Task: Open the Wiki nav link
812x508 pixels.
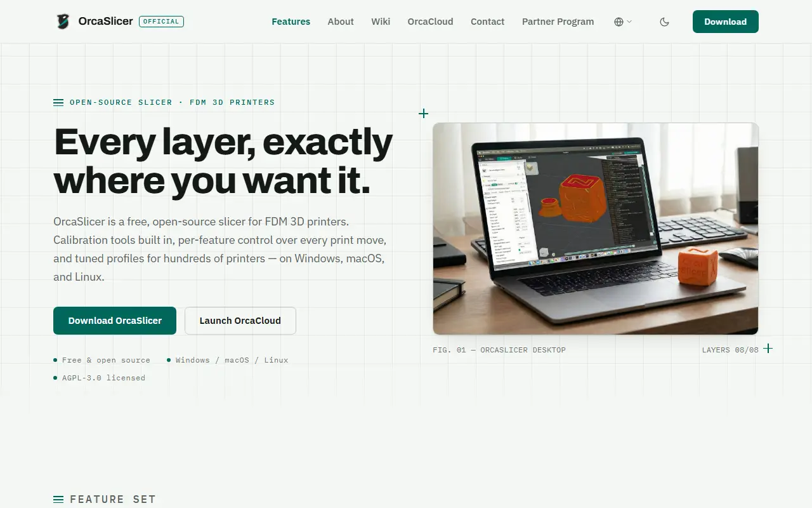Action: click(381, 22)
